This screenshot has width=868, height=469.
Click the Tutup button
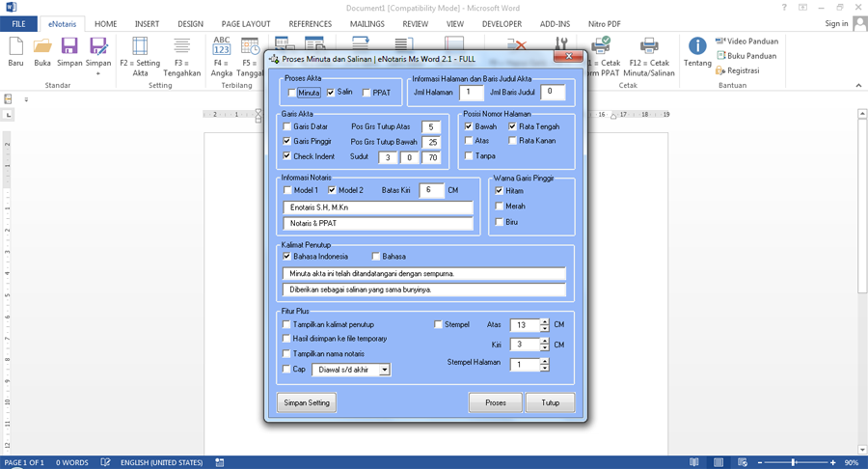tap(551, 402)
